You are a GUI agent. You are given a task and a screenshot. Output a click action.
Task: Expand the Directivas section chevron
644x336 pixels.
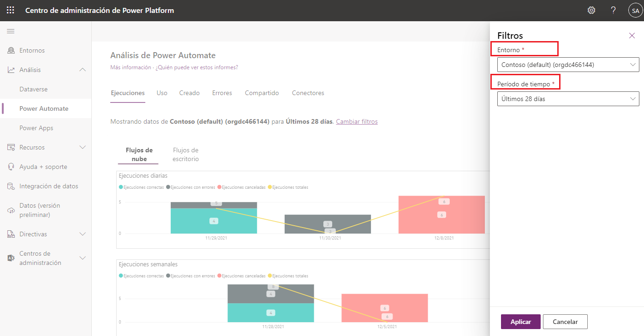83,234
